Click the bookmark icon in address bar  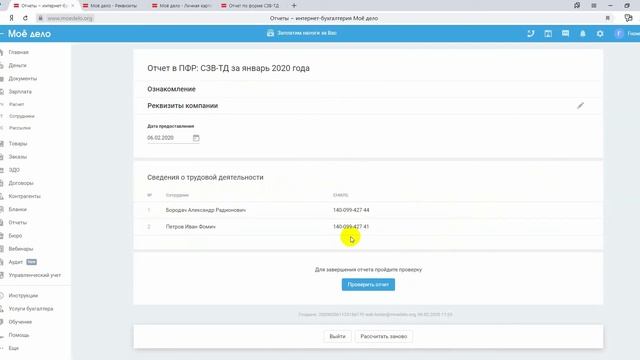[x=607, y=18]
